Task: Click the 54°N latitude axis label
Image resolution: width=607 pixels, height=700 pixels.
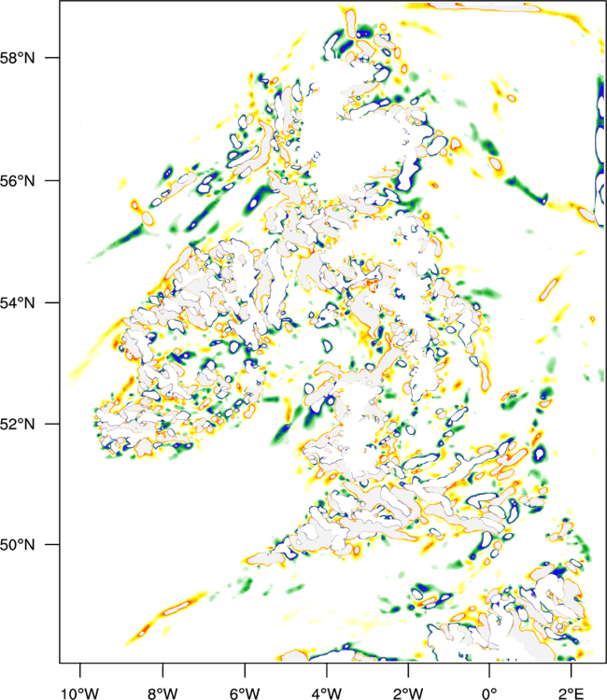Action: (x=18, y=303)
